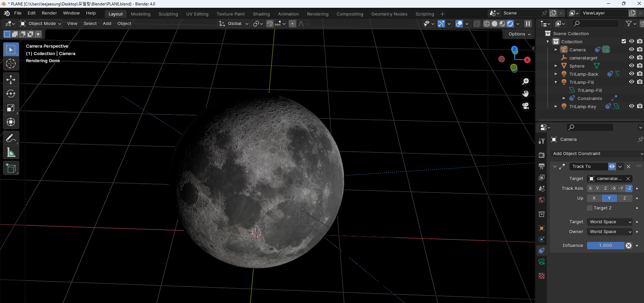This screenshot has height=303, width=644.
Task: Open Object Constraint properties tab
Action: [x=541, y=250]
